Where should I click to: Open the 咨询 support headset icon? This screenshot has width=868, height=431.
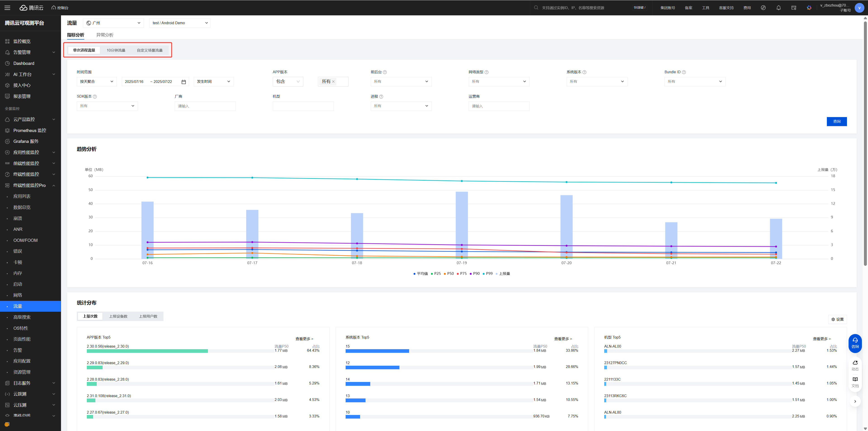click(855, 341)
